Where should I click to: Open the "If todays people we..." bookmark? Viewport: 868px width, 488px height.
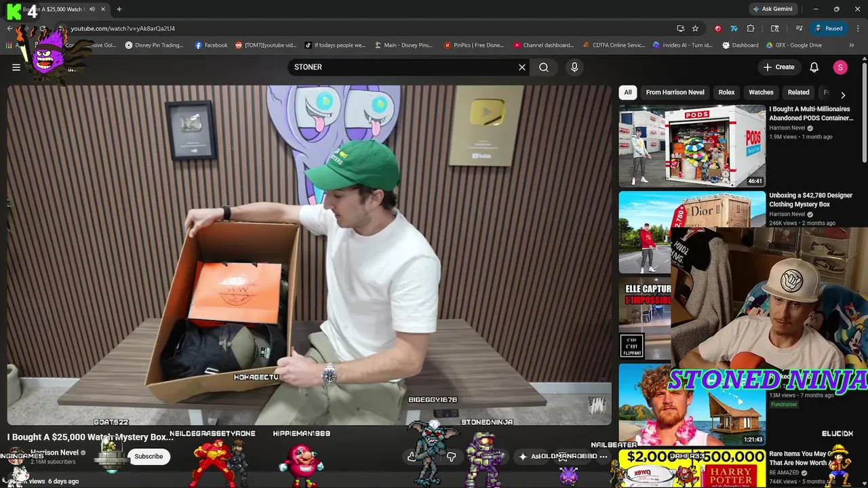[x=335, y=45]
